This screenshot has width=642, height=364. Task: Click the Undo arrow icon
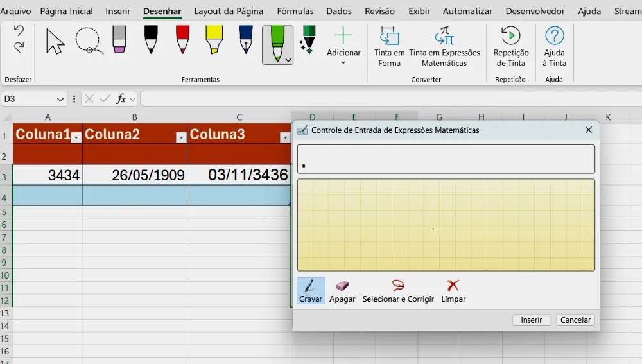(x=19, y=30)
